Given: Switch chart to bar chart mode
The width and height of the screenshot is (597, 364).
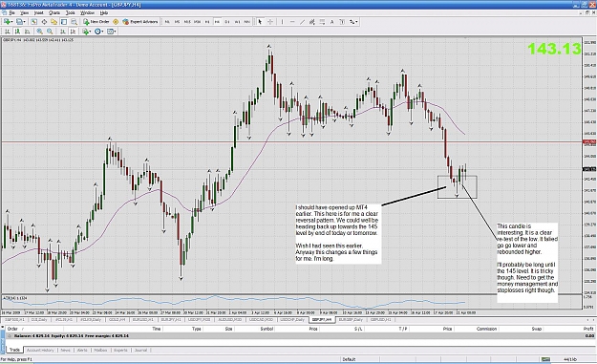Looking at the screenshot, I should 8,32.
